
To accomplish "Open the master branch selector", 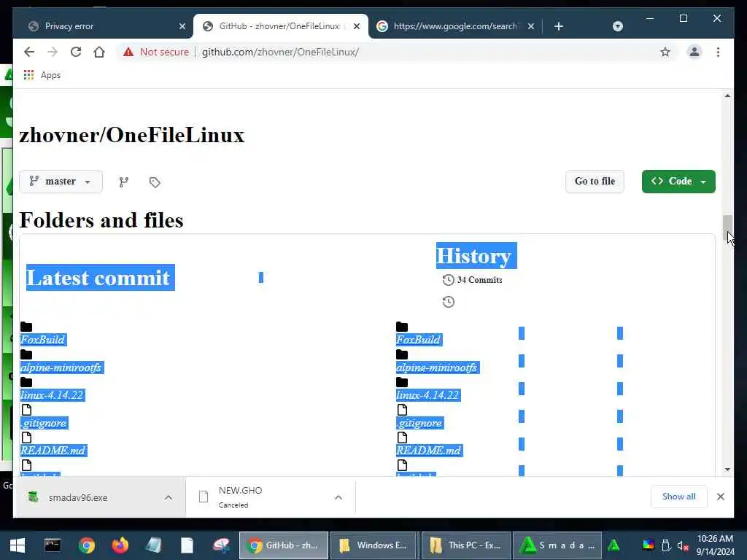I will (61, 182).
